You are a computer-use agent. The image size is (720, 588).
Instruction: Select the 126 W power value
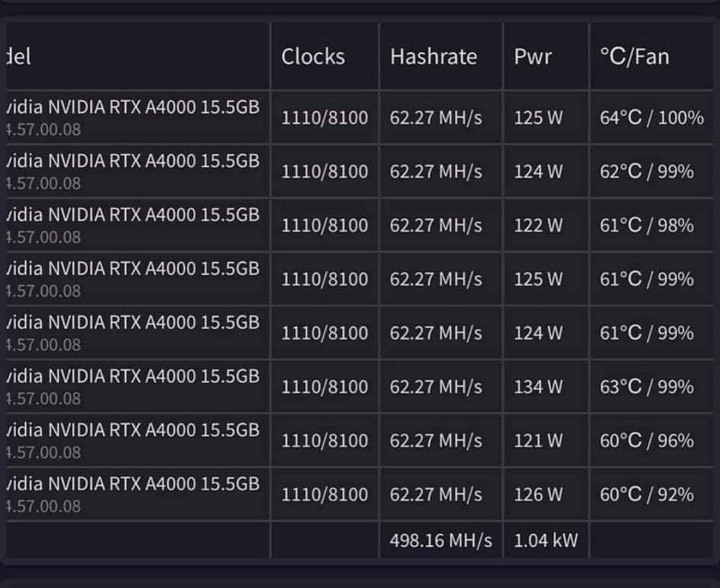coord(538,494)
